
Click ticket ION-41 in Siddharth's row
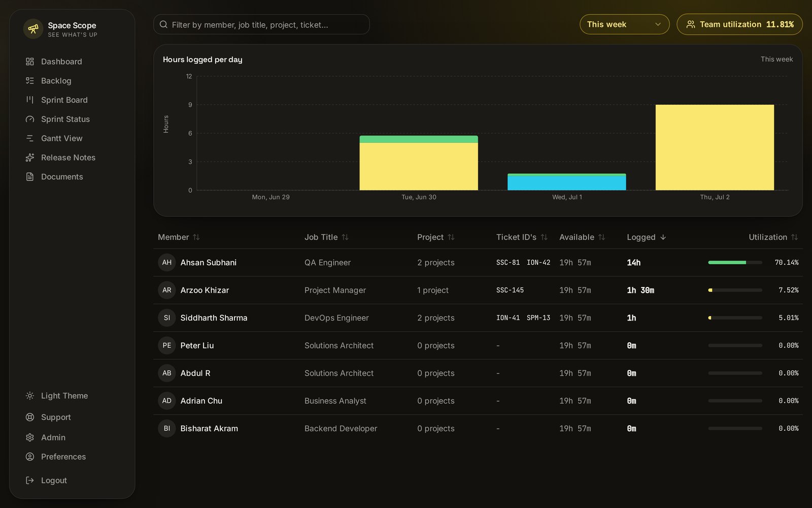click(508, 318)
